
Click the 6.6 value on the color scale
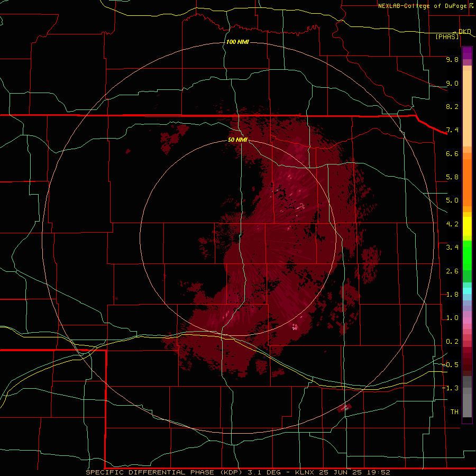[452, 153]
